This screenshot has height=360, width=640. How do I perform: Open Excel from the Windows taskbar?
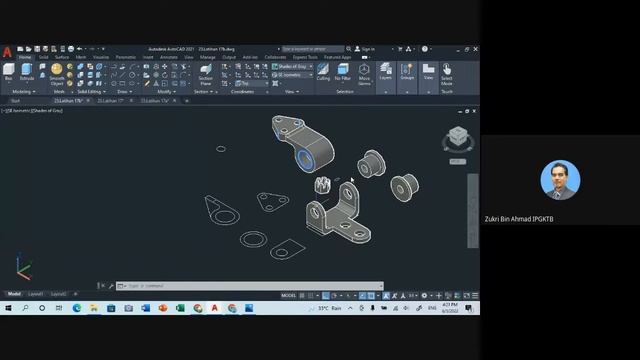[x=180, y=308]
